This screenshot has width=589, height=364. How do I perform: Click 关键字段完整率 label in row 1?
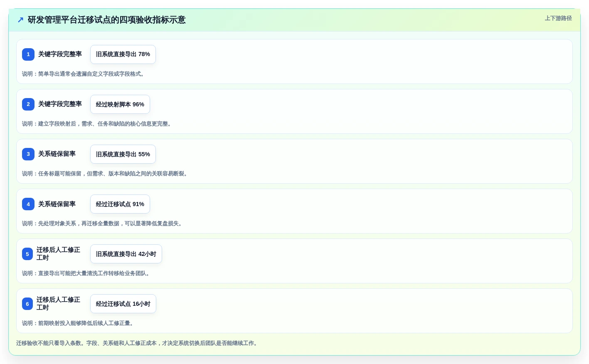[x=60, y=54]
